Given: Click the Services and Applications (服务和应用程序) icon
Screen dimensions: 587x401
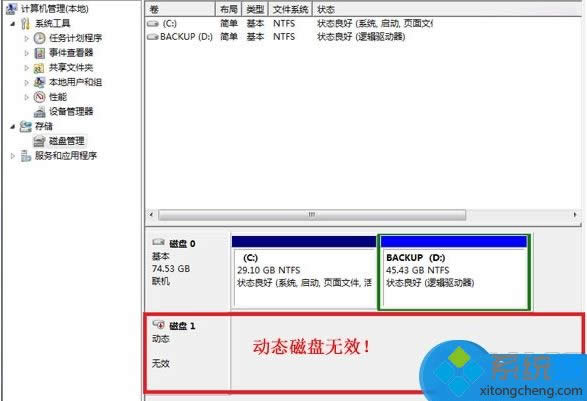Looking at the screenshot, I should pyautogui.click(x=25, y=156).
